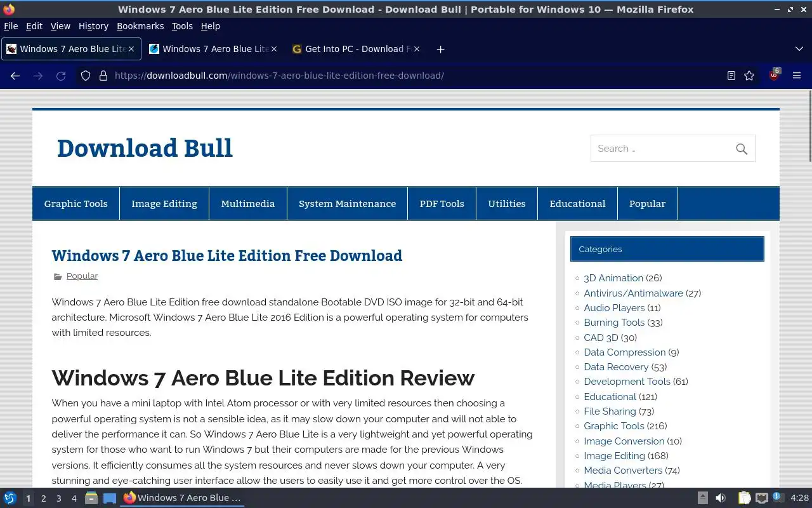Click the network monitor tray icon
This screenshot has width=812, height=508.
[762, 498]
